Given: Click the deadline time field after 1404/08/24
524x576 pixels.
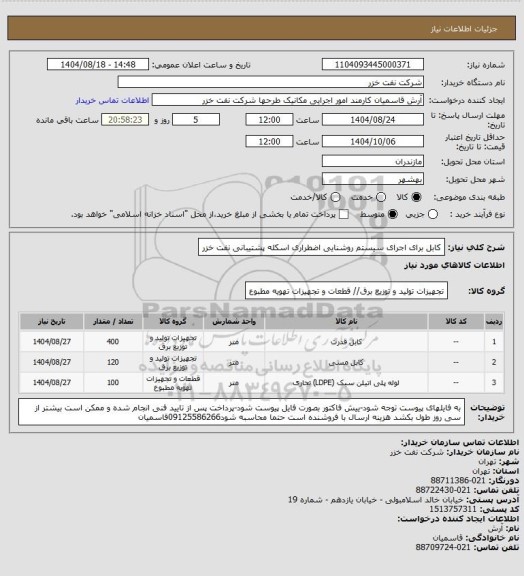Looking at the screenshot, I should (269, 120).
